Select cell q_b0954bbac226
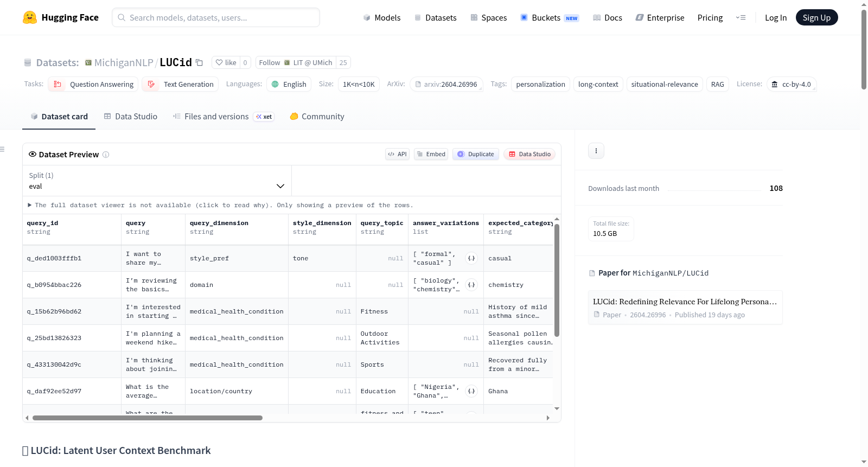This screenshot has width=868, height=467. 72,285
